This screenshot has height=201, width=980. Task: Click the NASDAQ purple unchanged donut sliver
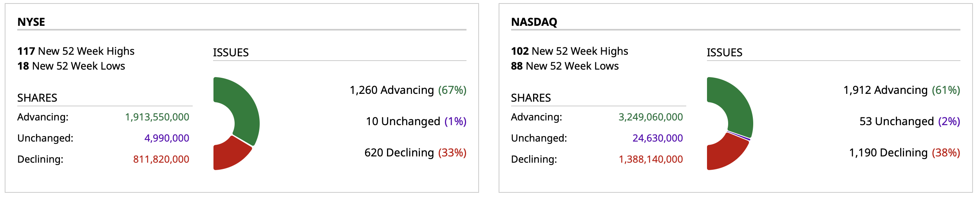pos(740,136)
